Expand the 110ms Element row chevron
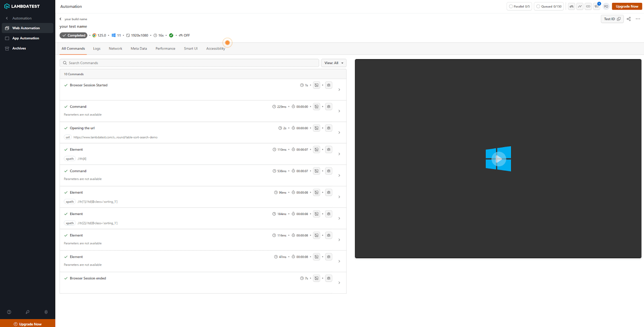Image resolution: width=644 pixels, height=327 pixels. coord(339,154)
